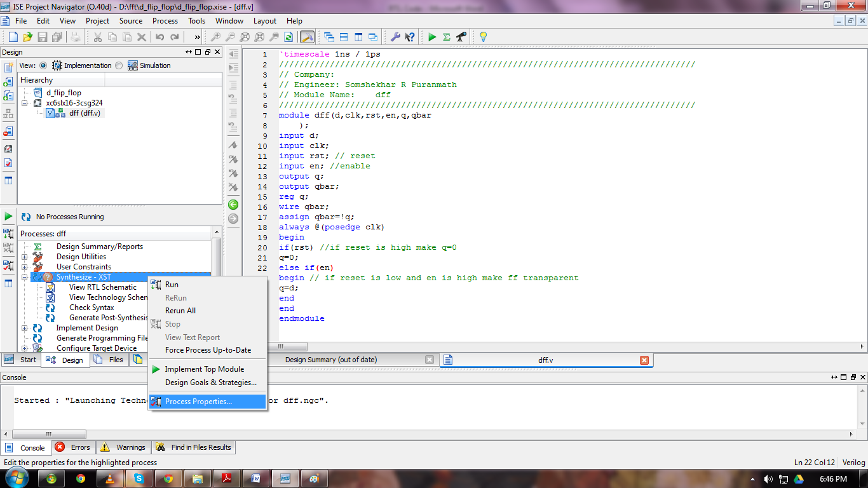Expand the Implement Design process node
The width and height of the screenshot is (868, 488).
pos(25,328)
